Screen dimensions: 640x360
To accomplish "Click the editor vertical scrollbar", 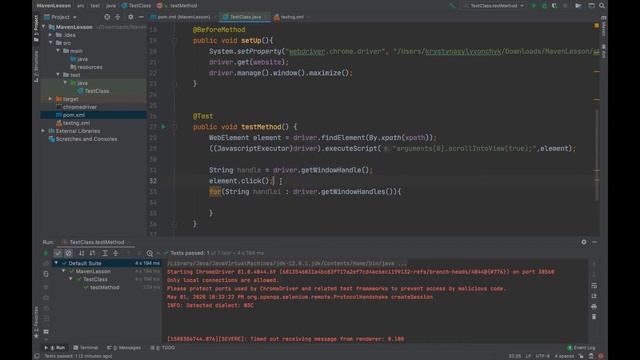I will click(x=597, y=155).
